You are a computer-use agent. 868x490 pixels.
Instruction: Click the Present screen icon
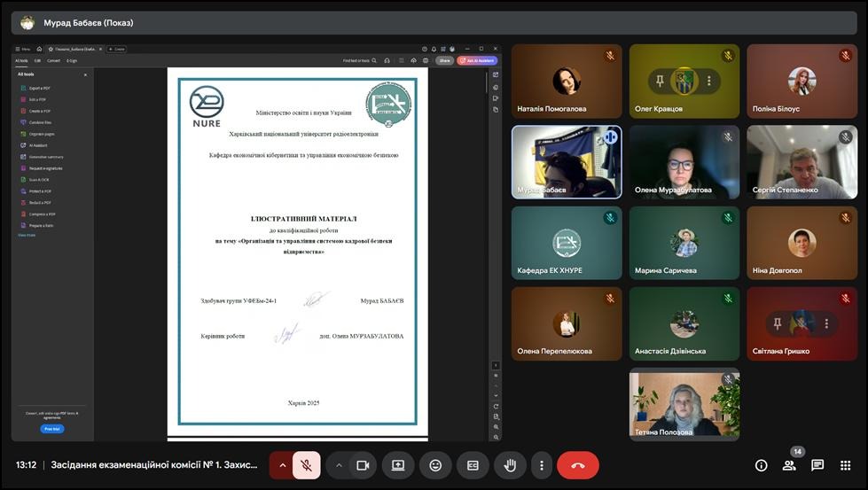tap(398, 465)
